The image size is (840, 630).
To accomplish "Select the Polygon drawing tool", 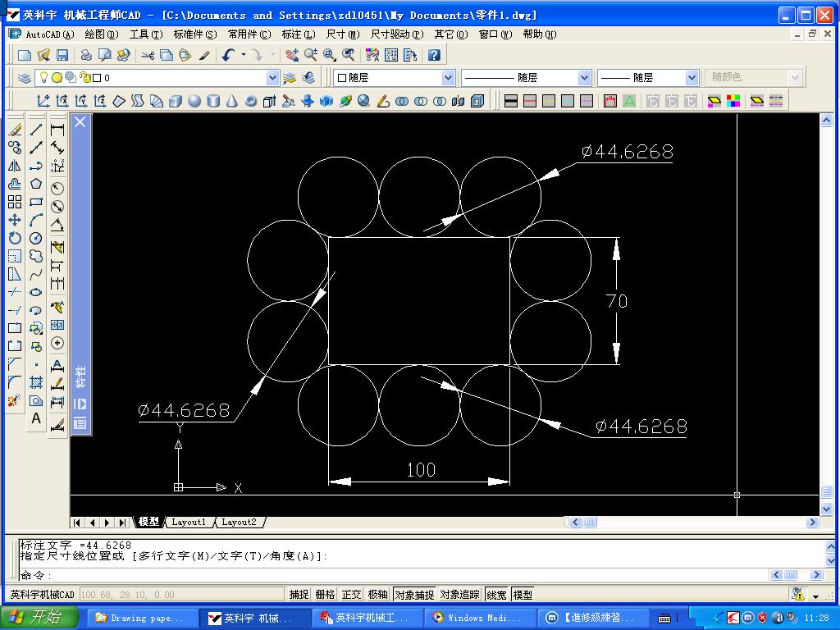I will click(36, 184).
